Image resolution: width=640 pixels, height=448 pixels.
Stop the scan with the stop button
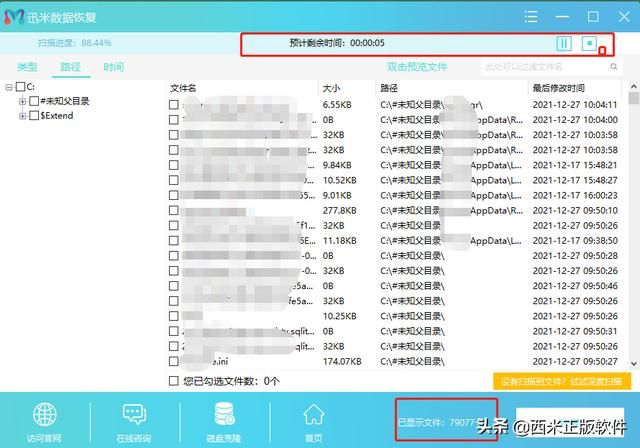point(589,43)
